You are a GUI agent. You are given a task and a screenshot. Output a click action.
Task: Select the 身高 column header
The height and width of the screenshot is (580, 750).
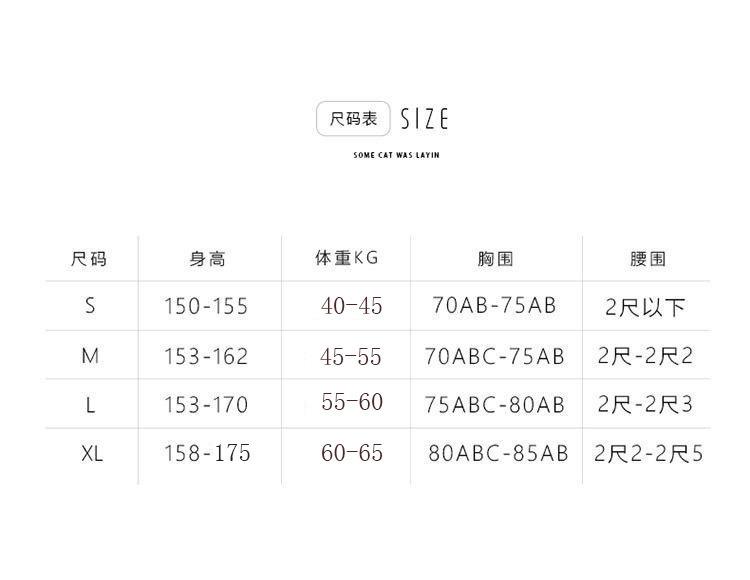(207, 259)
